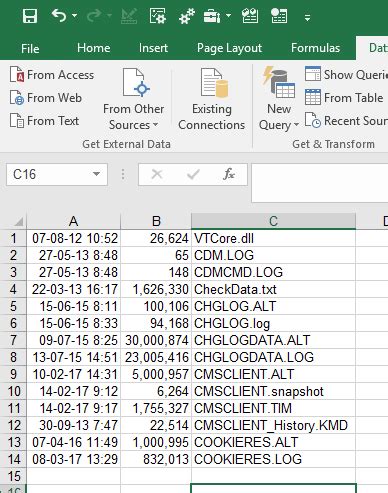Click cell with value 832,013
Image resolution: width=388 pixels, height=493 pixels.
[x=156, y=459]
